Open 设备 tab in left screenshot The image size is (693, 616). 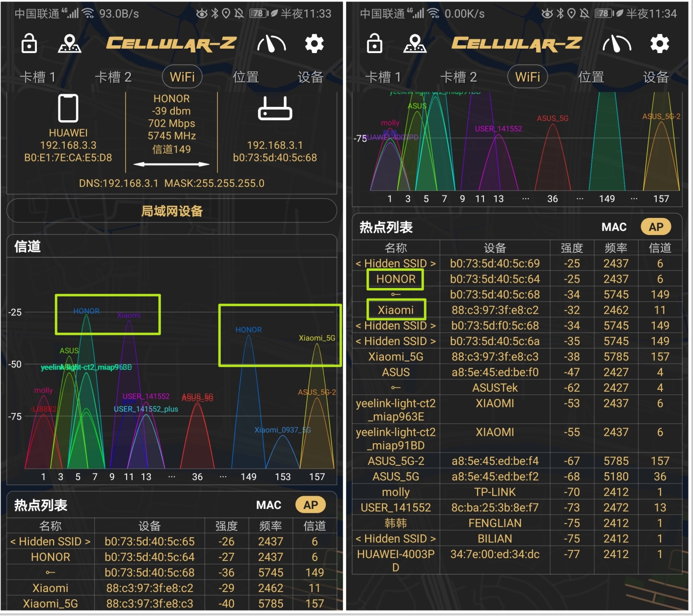(x=311, y=77)
